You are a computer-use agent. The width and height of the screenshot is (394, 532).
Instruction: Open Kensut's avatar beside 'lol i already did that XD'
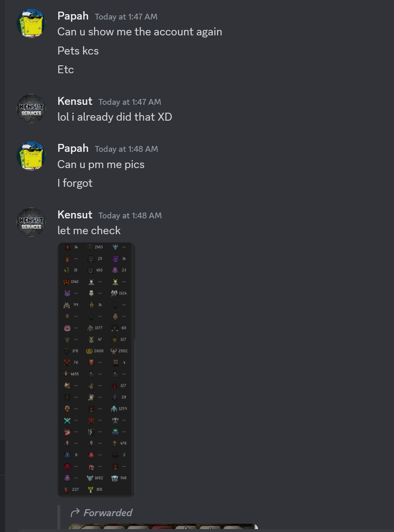point(31,109)
